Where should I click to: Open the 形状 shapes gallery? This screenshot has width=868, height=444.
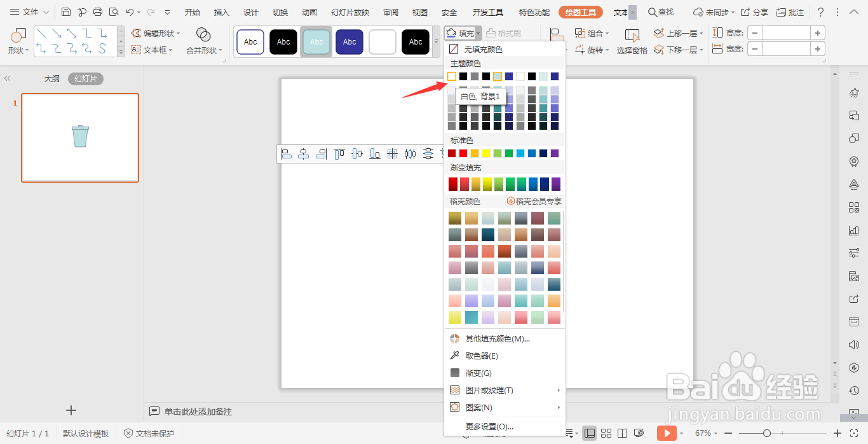pos(18,41)
